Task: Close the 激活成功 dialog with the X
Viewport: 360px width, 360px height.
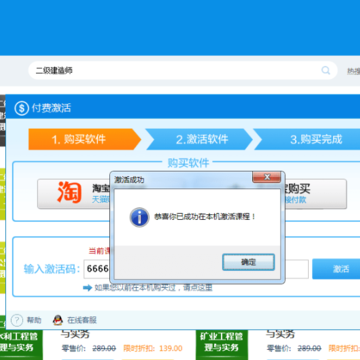Action: point(266,177)
